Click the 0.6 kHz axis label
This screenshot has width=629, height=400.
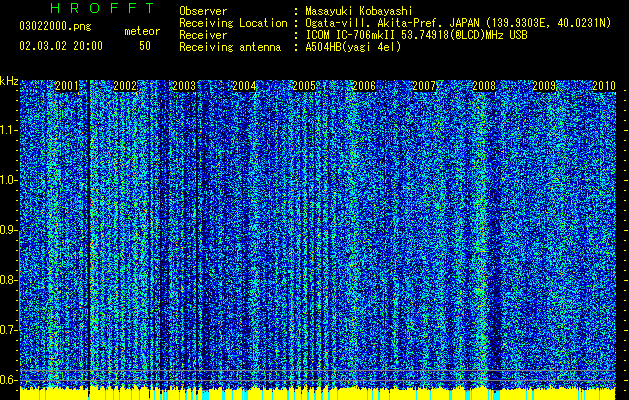(x=7, y=380)
